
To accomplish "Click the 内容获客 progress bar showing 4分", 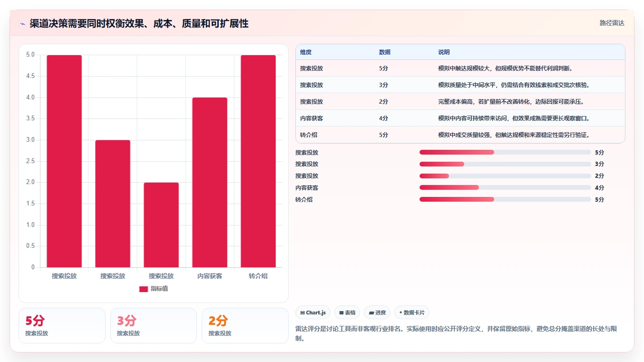I will coord(505,187).
